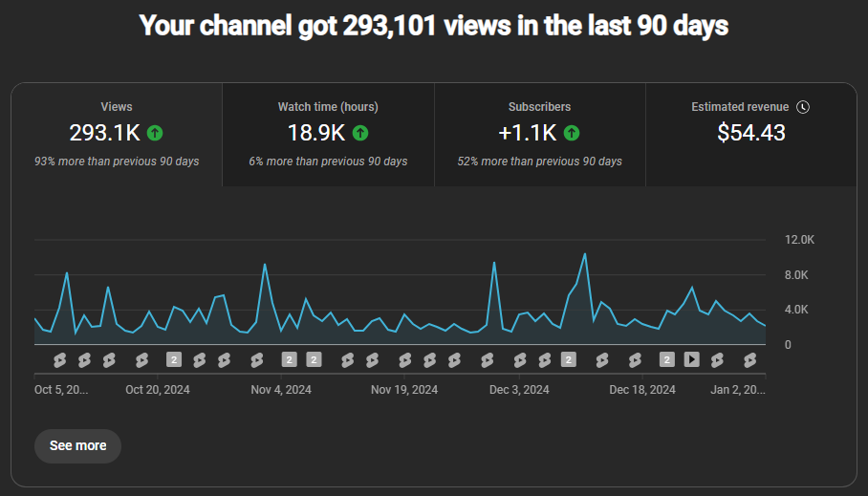Click the highest peak on the views chart
This screenshot has width=868, height=496.
click(585, 254)
